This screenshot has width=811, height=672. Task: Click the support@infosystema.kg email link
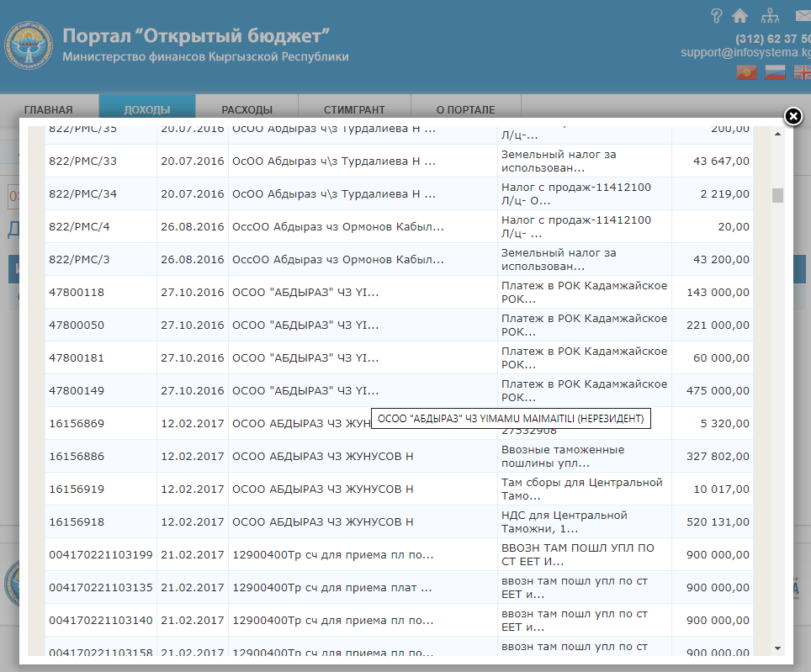[x=745, y=52]
